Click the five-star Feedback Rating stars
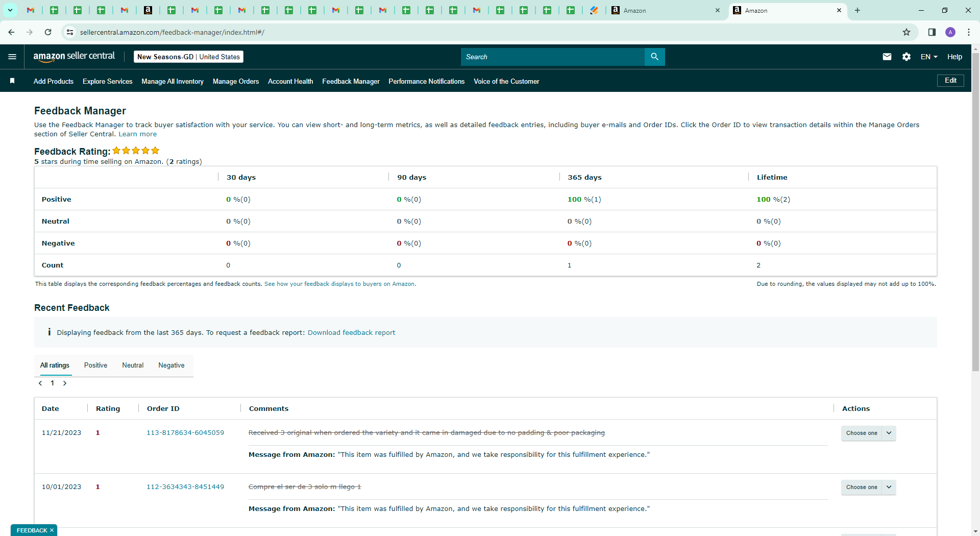The image size is (980, 536). click(x=136, y=151)
